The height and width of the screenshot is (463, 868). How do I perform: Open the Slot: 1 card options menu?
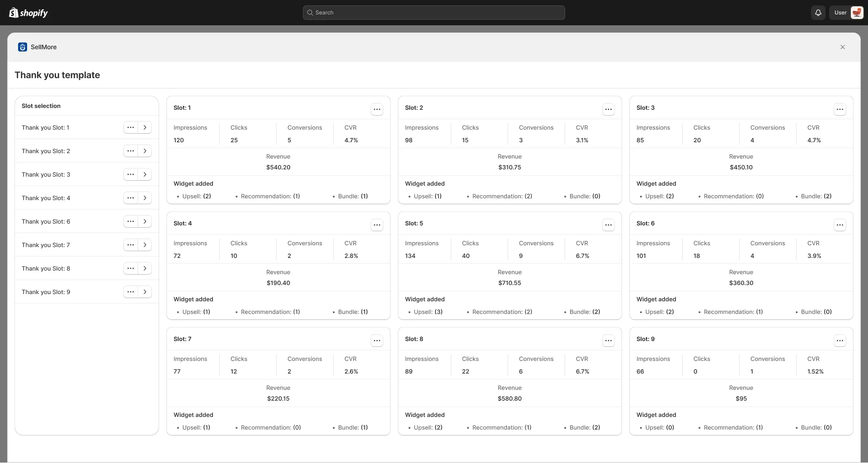[377, 109]
